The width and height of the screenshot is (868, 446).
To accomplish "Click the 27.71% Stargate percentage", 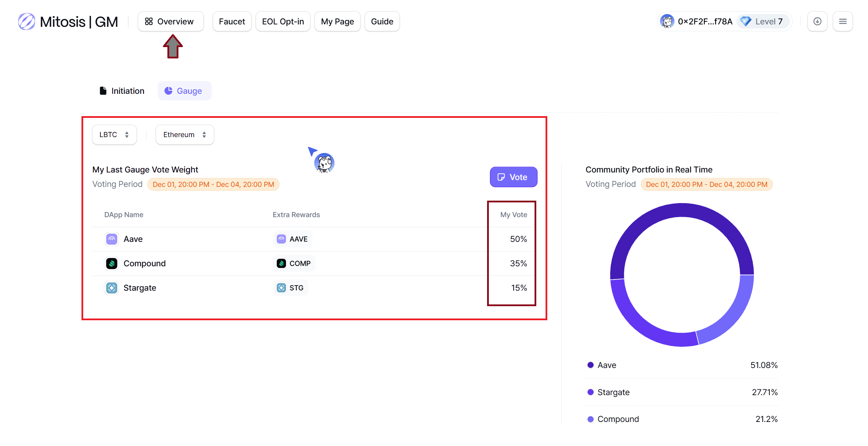I will pyautogui.click(x=765, y=392).
